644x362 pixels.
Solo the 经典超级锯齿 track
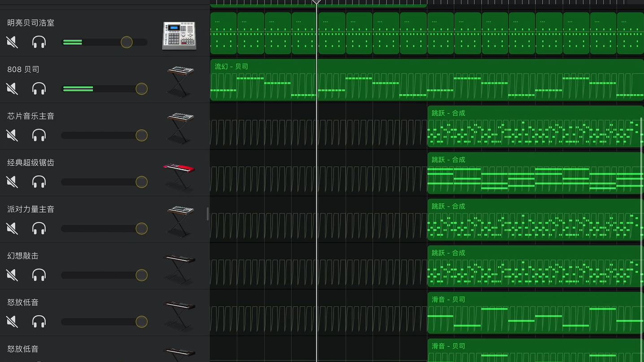click(x=39, y=182)
